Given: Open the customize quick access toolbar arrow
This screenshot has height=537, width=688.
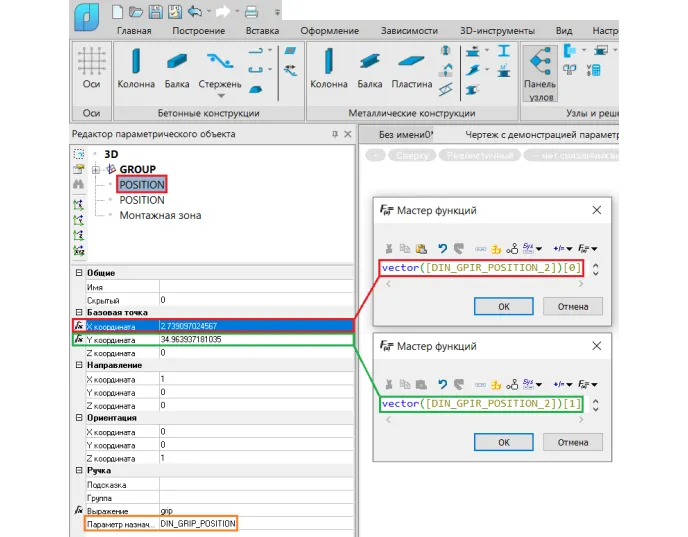Looking at the screenshot, I should [277, 12].
